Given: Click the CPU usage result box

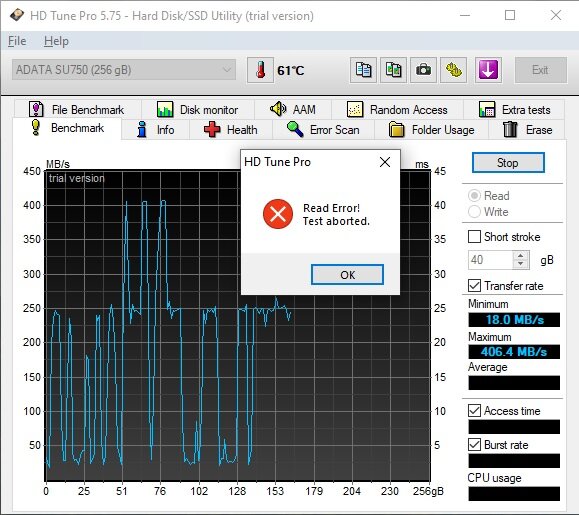Looking at the screenshot, I should pyautogui.click(x=514, y=494).
